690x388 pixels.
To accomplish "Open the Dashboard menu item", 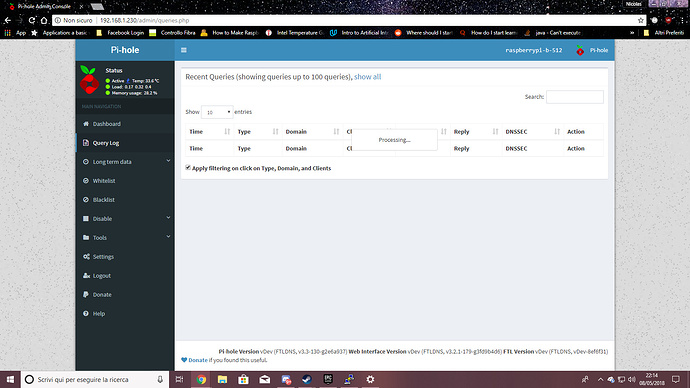I will point(125,124).
